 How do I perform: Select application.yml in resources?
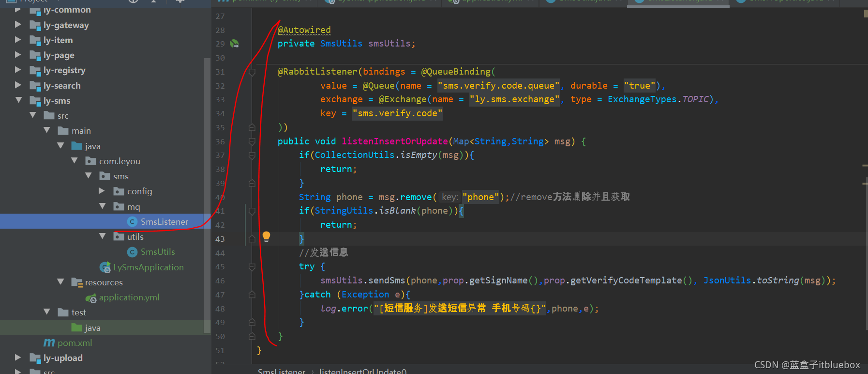point(129,297)
